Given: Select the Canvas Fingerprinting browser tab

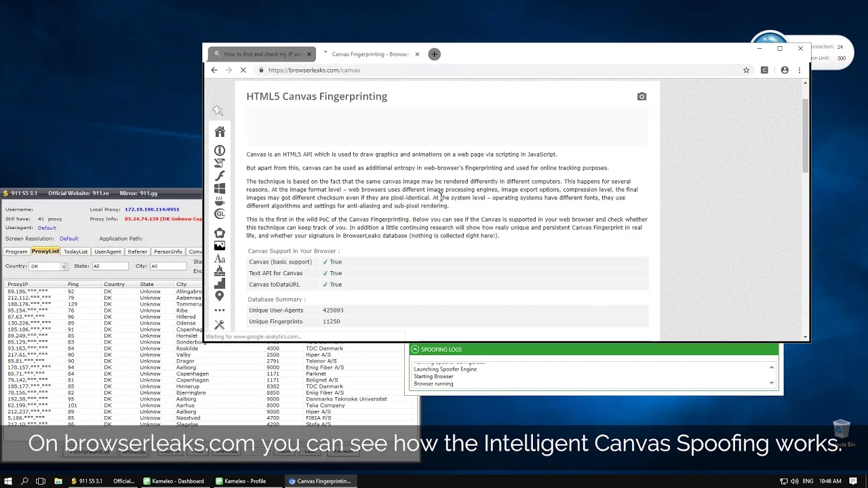Looking at the screenshot, I should coord(370,54).
